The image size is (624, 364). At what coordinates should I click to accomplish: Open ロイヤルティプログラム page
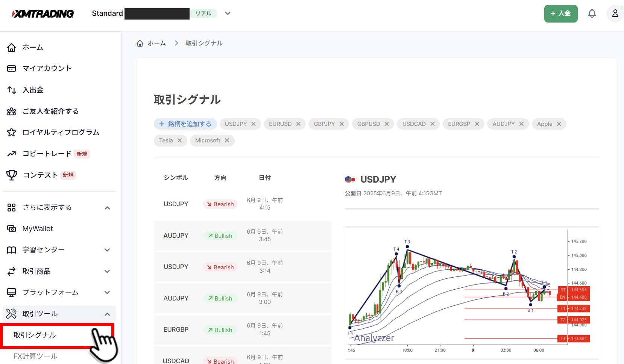(x=61, y=132)
